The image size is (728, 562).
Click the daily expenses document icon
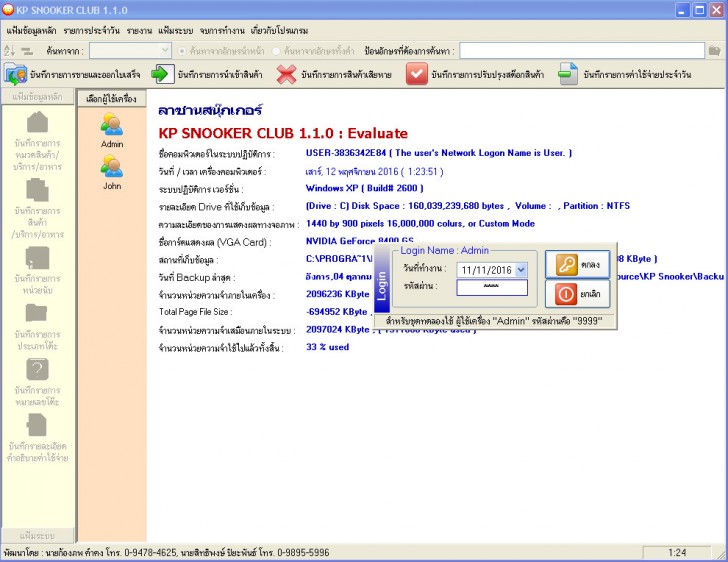tap(568, 74)
